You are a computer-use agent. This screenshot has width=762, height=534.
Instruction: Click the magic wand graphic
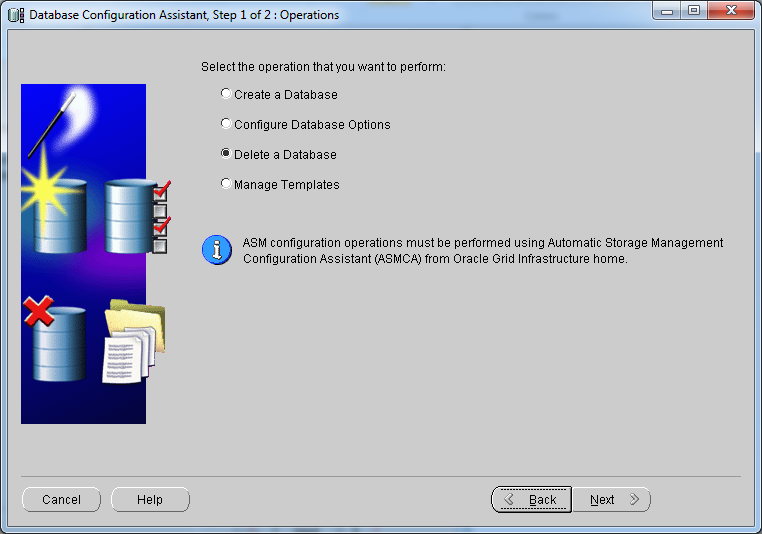click(x=52, y=125)
